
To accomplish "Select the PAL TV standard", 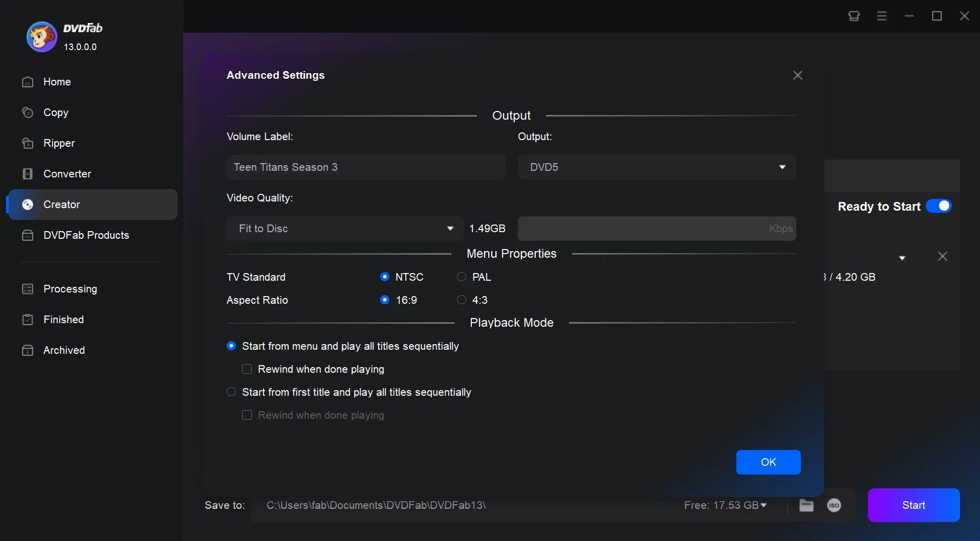I will coord(461,277).
